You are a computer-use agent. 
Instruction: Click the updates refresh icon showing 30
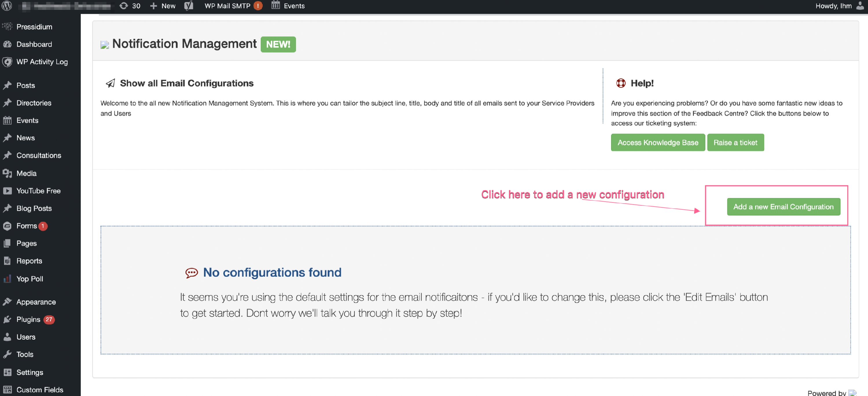pos(124,6)
